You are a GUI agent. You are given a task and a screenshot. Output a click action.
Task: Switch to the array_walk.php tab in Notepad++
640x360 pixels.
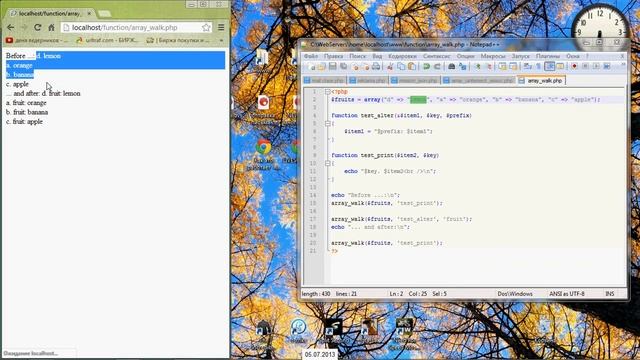[x=541, y=81]
